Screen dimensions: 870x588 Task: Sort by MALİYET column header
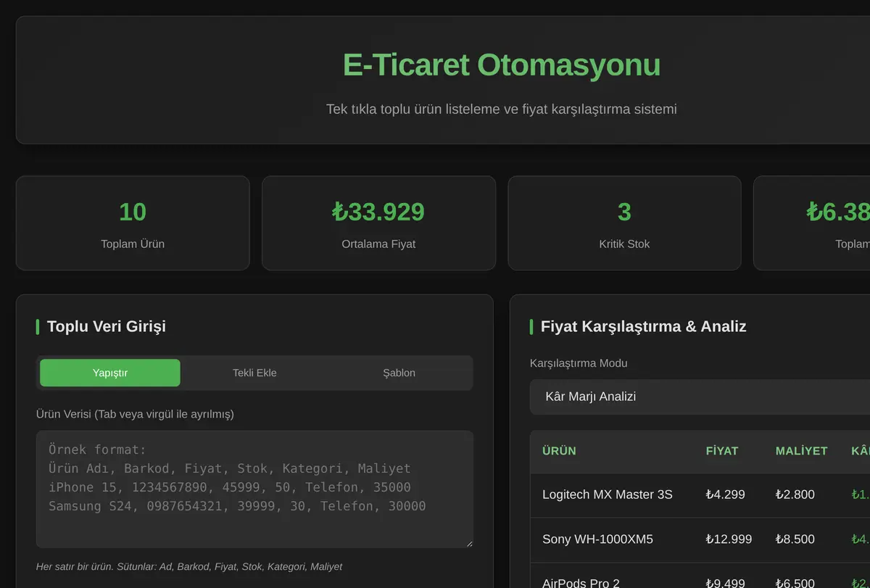click(x=801, y=451)
